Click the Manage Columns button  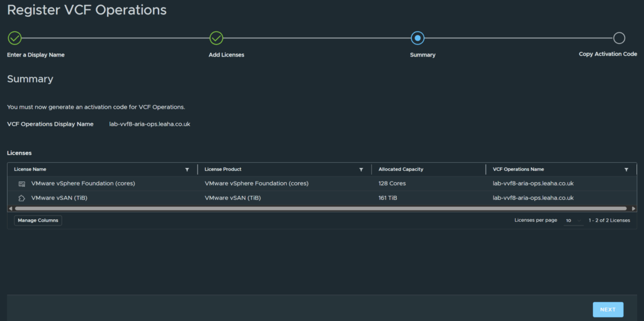click(38, 220)
